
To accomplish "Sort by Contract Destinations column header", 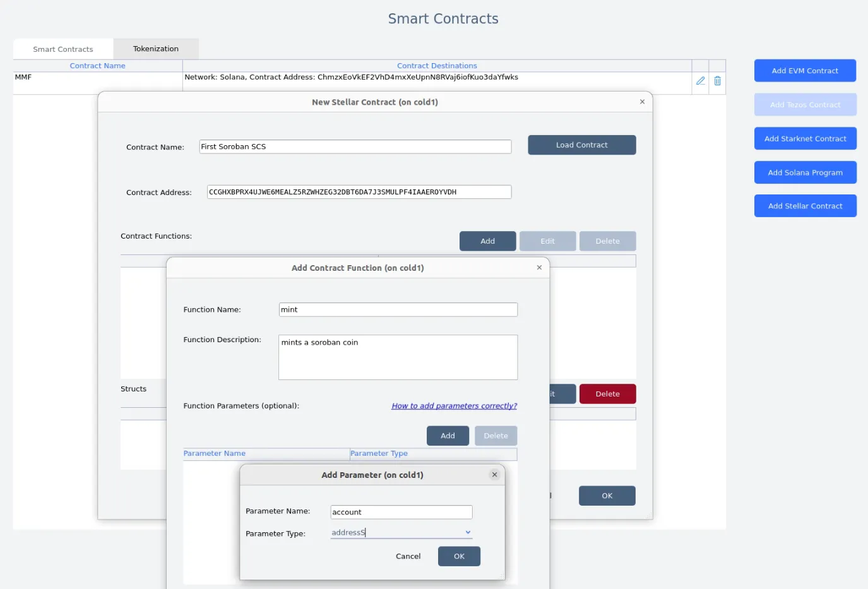I will (437, 66).
